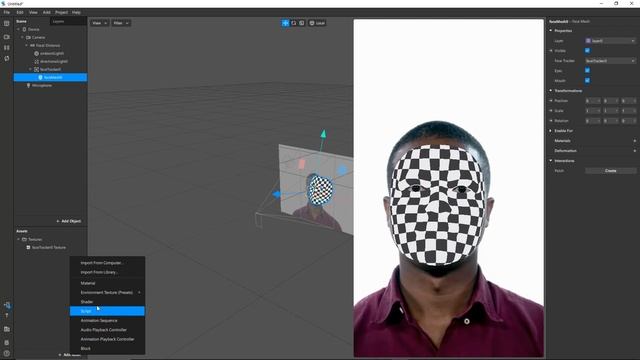The width and height of the screenshot is (640, 360).
Task: Click the upload/export icon in left sidebar
Action: [x=7, y=316]
